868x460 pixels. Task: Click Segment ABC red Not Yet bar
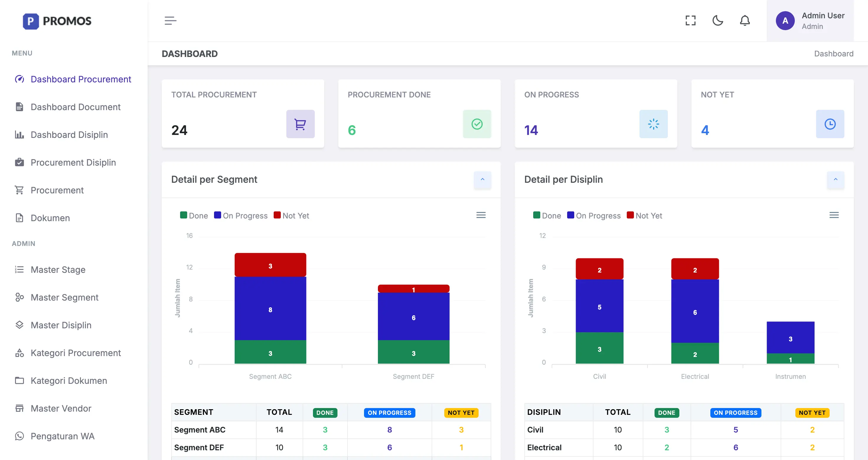[270, 265]
